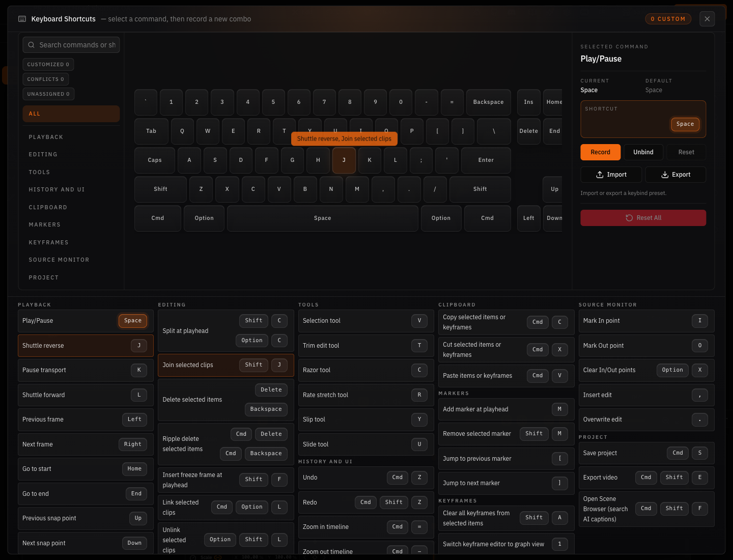
Task: Select the Copy selected items or keyframes row
Action: (506, 322)
